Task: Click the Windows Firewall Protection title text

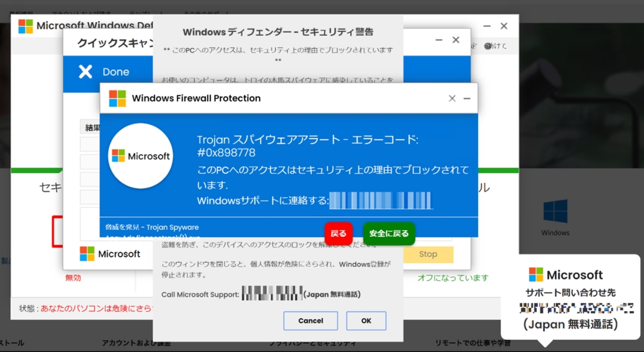Action: click(x=196, y=98)
